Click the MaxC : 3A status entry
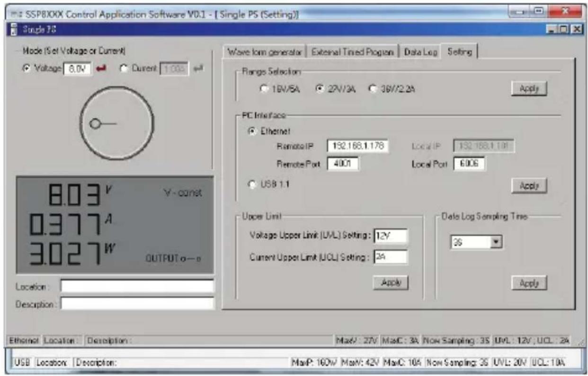The height and width of the screenshot is (376, 588). 401,340
